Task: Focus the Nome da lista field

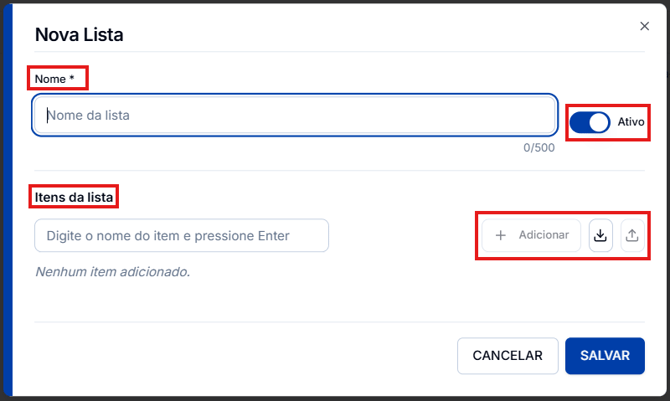Action: (x=295, y=115)
